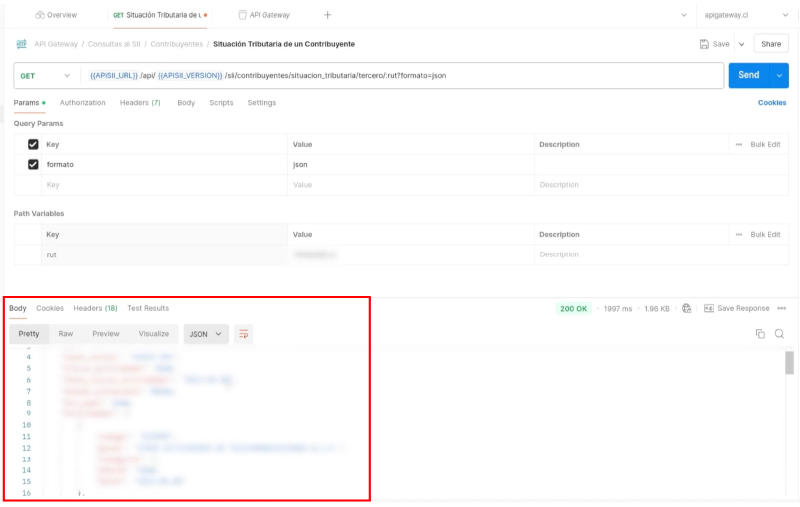Image resolution: width=800 pixels, height=507 pixels.
Task: Search the response body icon
Action: click(779, 335)
